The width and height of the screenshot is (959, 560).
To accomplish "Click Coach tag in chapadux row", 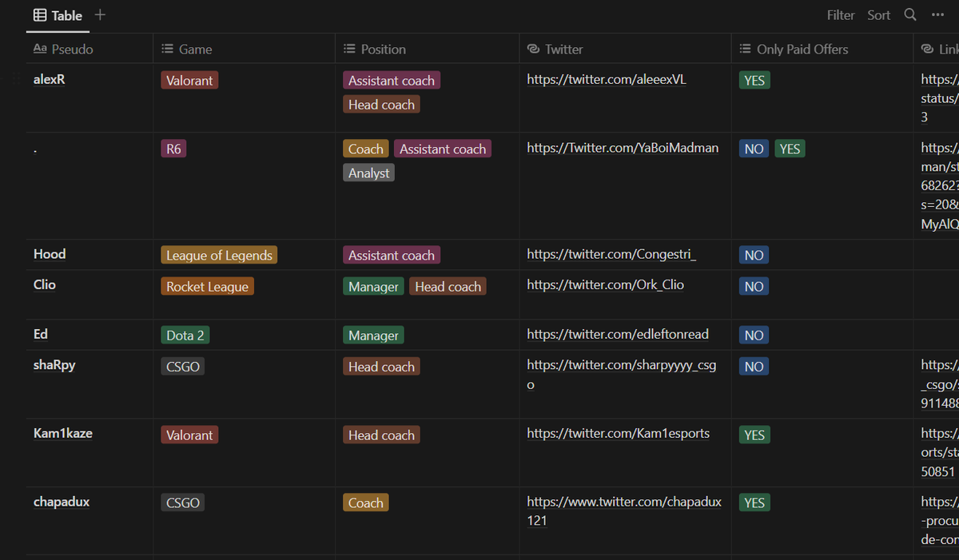I will [366, 502].
